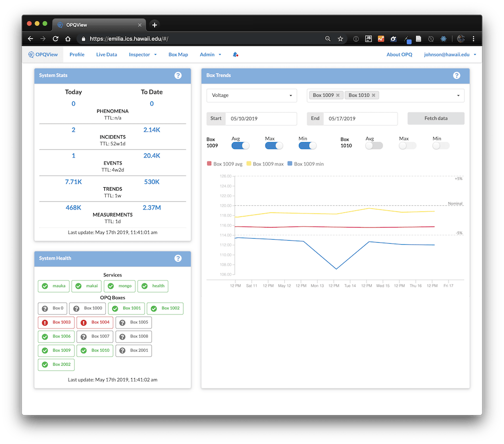Click the question mark icon on Box 1005
Viewport: 504px width, 444px height.
pos(123,322)
